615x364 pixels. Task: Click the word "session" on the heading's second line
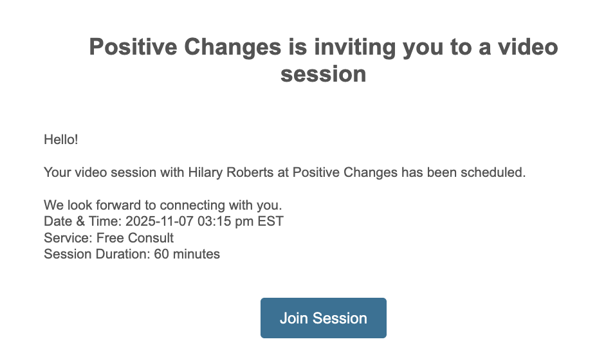(x=323, y=74)
